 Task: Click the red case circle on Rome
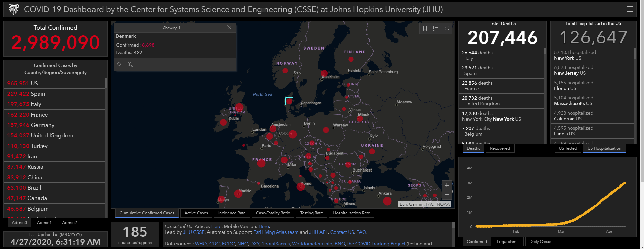(x=301, y=186)
